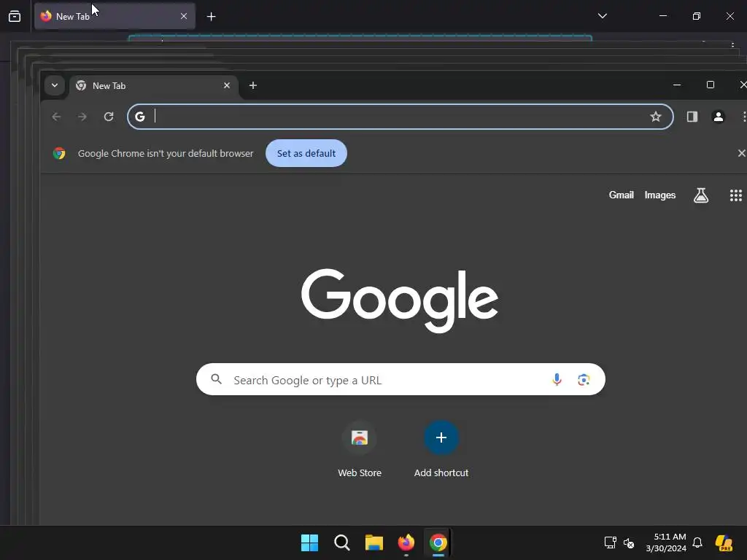Open Google Images link
This screenshot has height=560, width=747.
(x=659, y=195)
